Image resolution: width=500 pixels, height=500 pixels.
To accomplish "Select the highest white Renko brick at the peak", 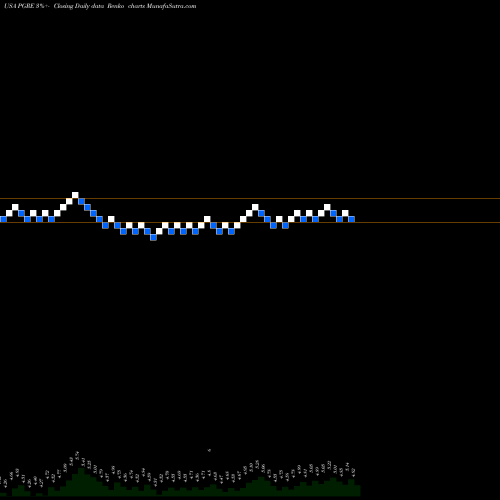I will point(75,195).
